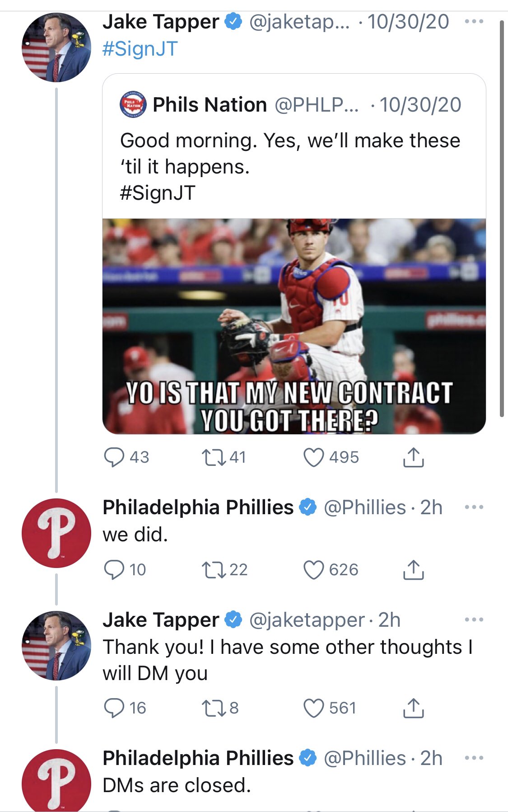View the J.T. Realmuto contract meme image
This screenshot has width=508, height=812.
(x=294, y=326)
